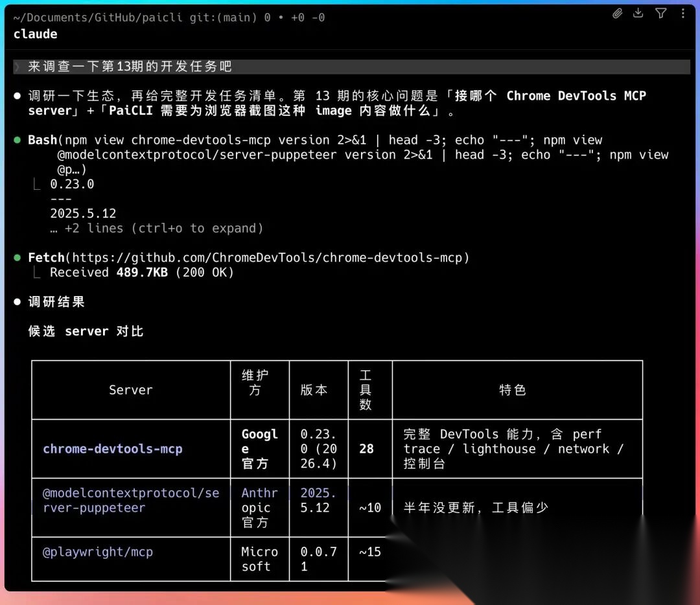Click the '调研结果' heading

point(56,302)
